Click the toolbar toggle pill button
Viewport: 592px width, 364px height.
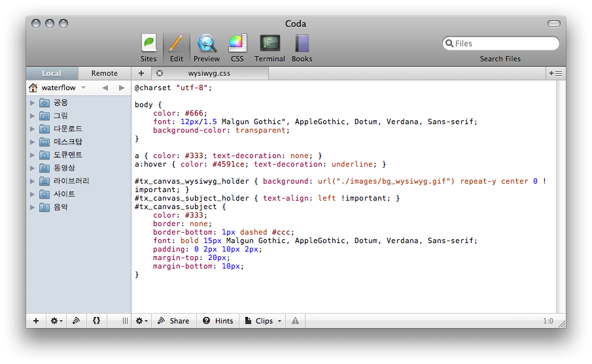pos(554,24)
